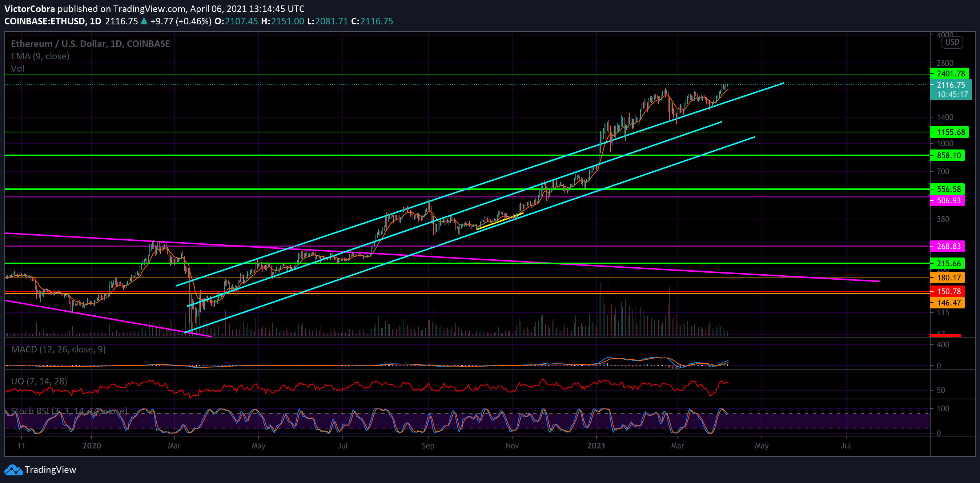Select the Stoch RSI indicator label
980x483 pixels.
(69, 411)
